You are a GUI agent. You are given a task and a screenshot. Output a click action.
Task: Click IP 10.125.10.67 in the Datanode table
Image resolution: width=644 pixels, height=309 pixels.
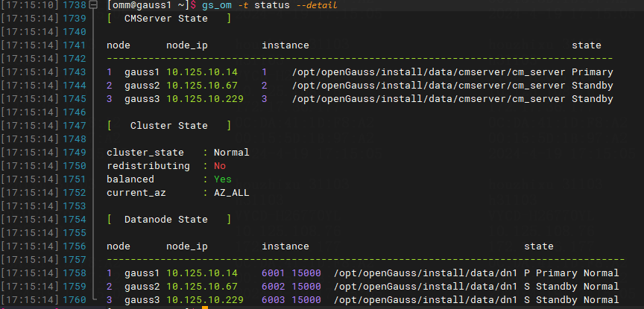pos(202,287)
